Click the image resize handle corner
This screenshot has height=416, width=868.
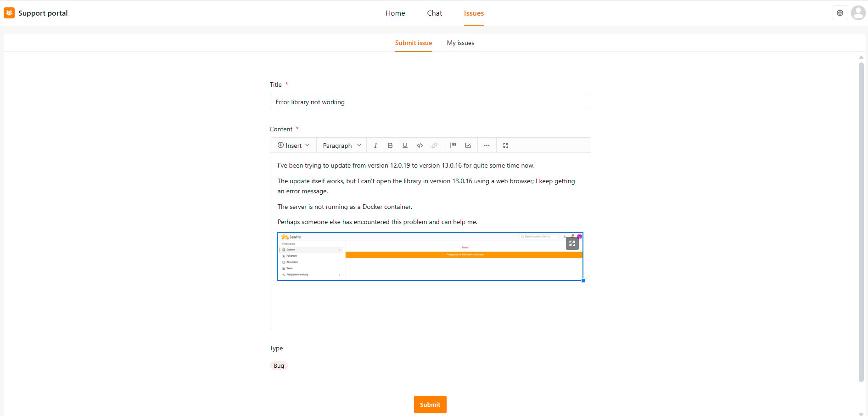[583, 281]
